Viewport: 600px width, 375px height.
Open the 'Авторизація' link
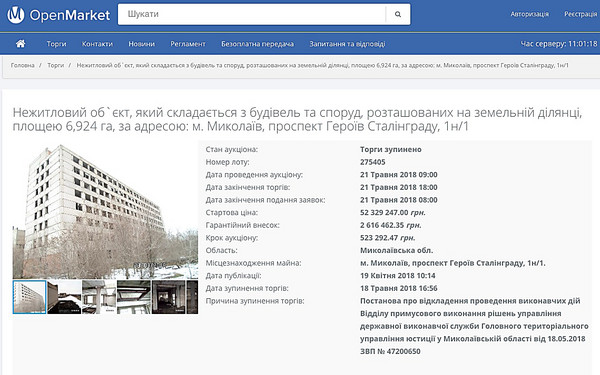[x=529, y=14]
